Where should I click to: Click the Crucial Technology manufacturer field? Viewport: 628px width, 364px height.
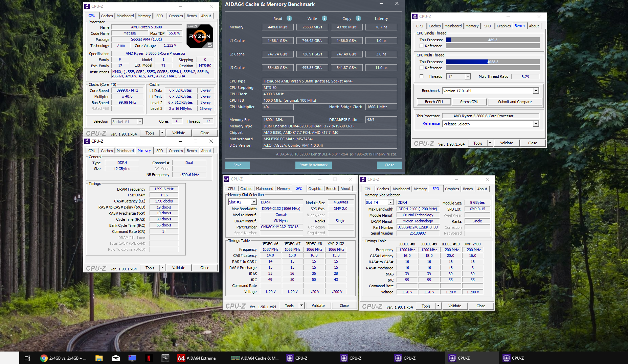pyautogui.click(x=418, y=215)
